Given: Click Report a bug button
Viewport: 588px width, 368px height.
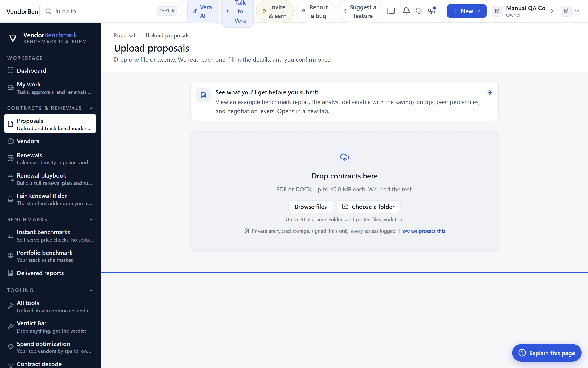Looking at the screenshot, I should (315, 11).
